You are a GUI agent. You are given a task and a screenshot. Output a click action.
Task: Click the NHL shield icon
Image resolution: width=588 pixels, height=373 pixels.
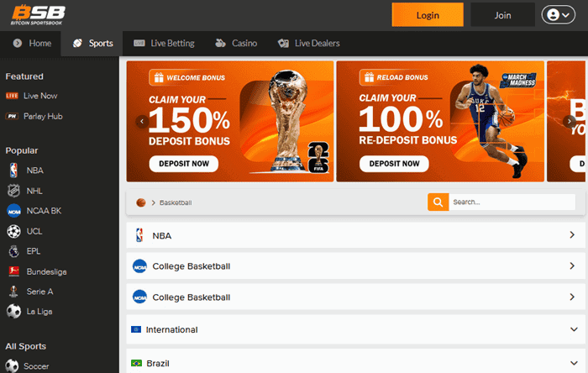point(13,191)
